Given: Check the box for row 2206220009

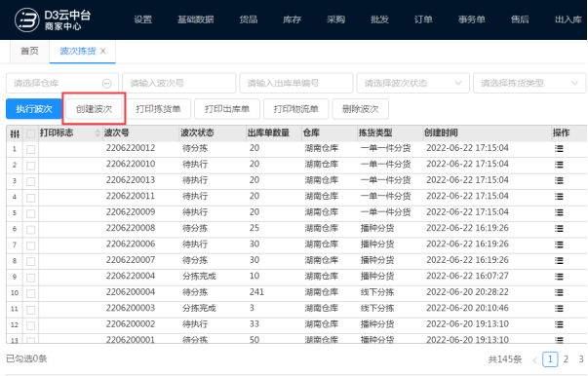Looking at the screenshot, I should pyautogui.click(x=31, y=213).
